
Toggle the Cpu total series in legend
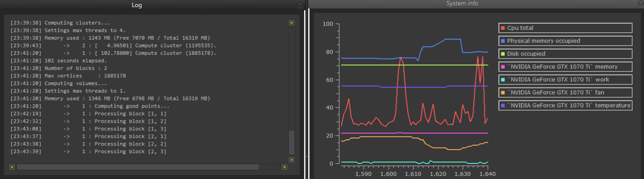565,28
